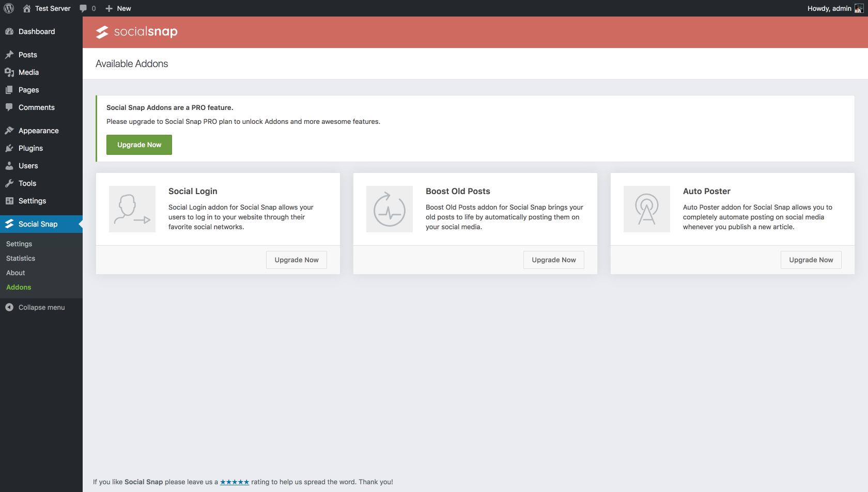Open the About submenu item
868x492 pixels.
coord(16,273)
